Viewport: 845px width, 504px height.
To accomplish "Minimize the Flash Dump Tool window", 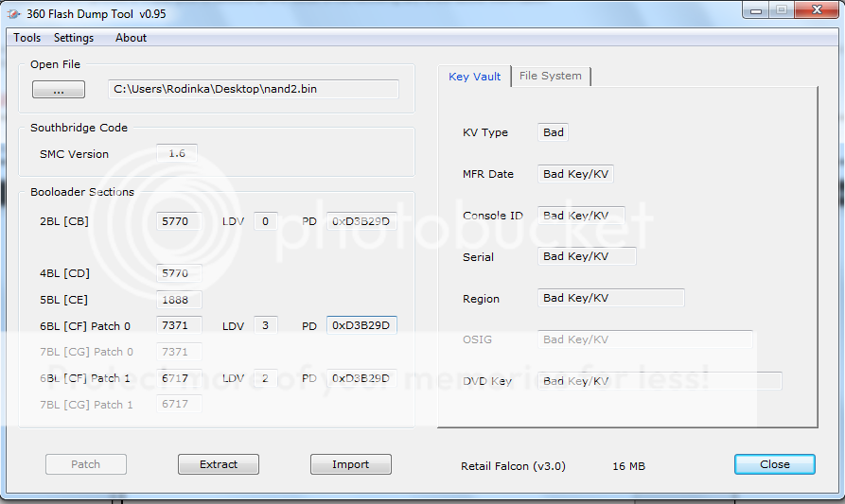I will click(754, 10).
